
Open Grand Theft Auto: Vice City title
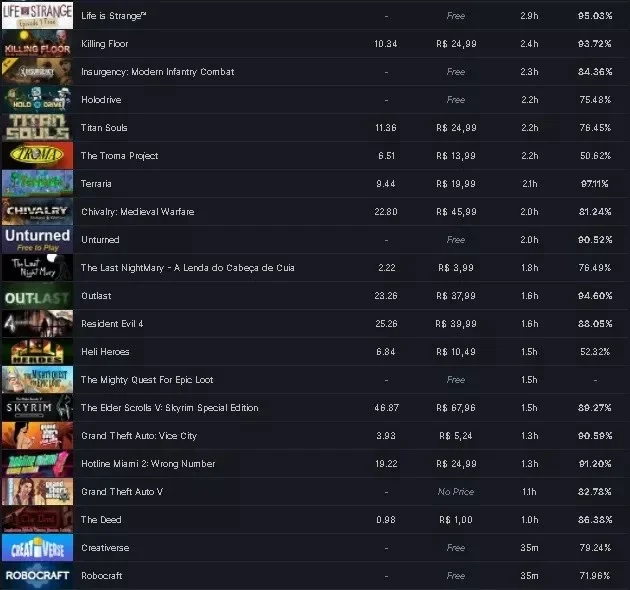[139, 436]
